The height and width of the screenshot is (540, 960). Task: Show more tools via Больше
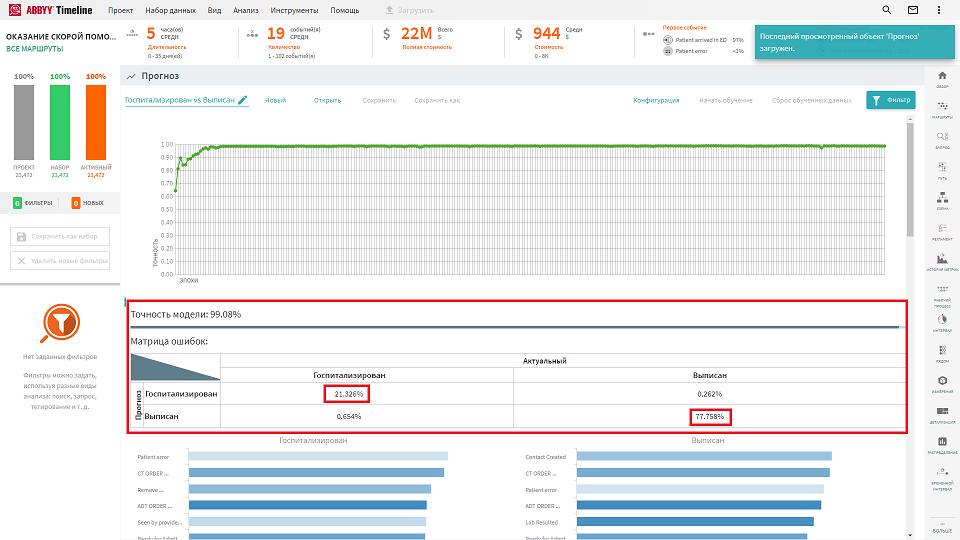942,530
